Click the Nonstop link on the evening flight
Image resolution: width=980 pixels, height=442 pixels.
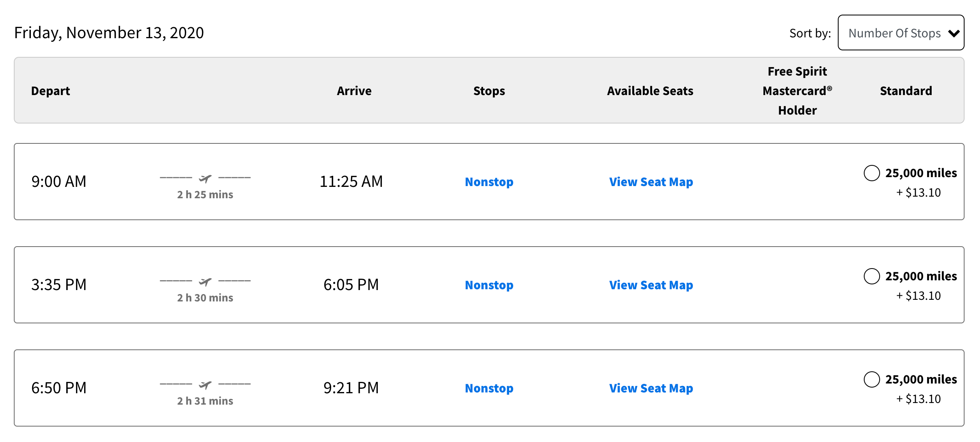pyautogui.click(x=489, y=388)
